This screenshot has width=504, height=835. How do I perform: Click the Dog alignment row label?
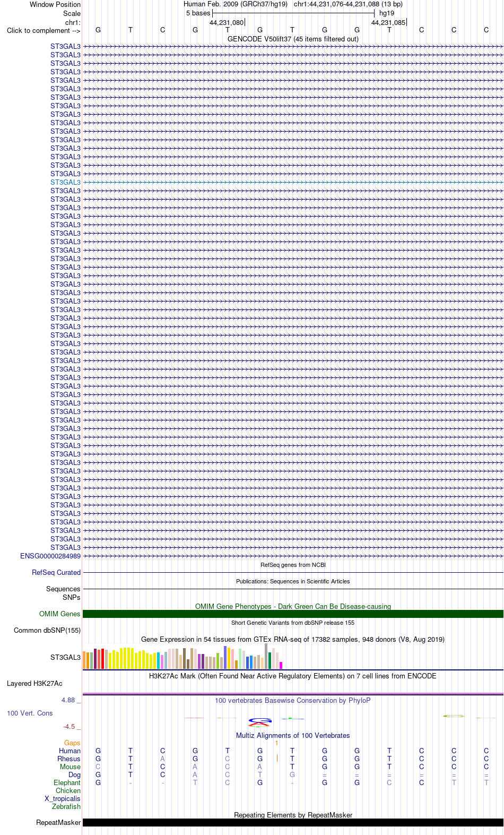pos(74,774)
